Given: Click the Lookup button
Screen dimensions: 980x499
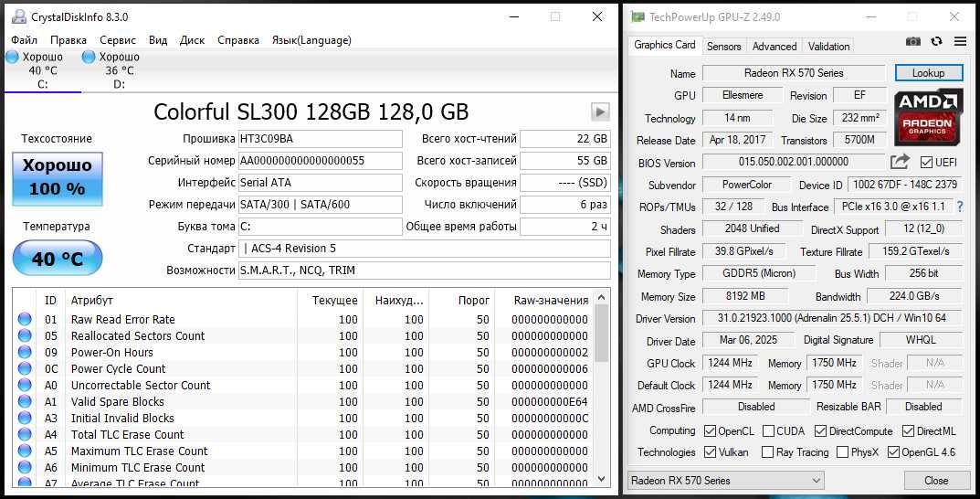Looking at the screenshot, I should pos(928,72).
